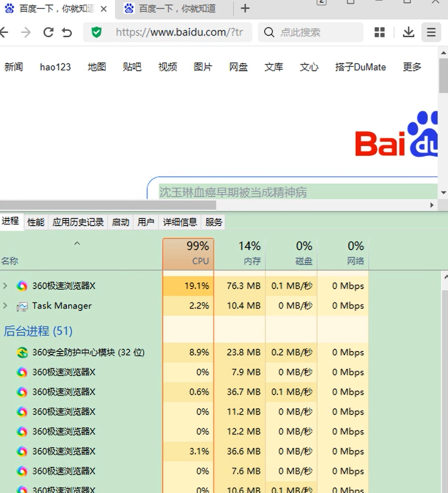Viewport: 448px width, 493px height.
Task: Sort processes by CPU column header
Action: point(188,253)
